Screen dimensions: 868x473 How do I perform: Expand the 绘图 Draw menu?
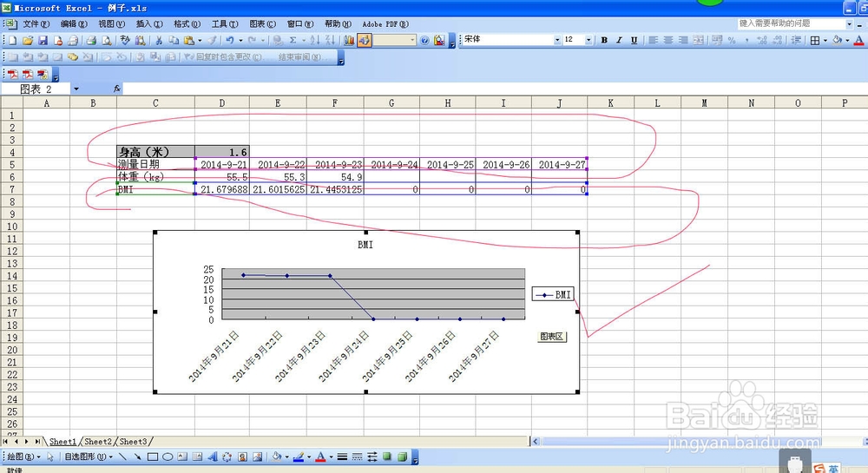23,457
